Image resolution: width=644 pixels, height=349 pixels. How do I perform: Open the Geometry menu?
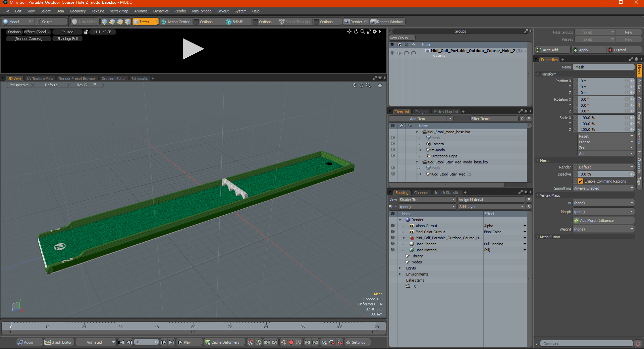tap(77, 11)
